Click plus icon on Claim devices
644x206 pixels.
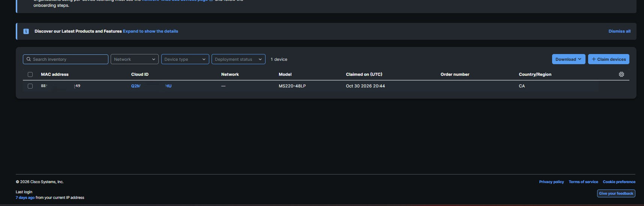pyautogui.click(x=594, y=59)
